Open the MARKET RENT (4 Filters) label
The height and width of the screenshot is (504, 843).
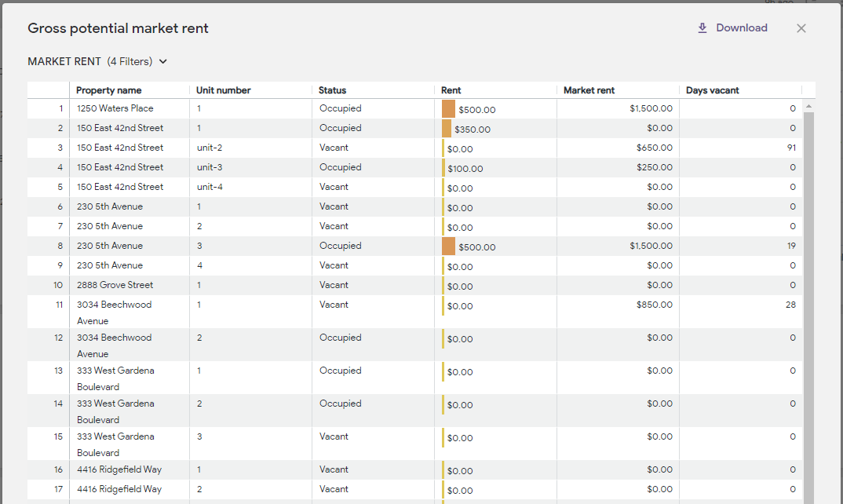89,61
